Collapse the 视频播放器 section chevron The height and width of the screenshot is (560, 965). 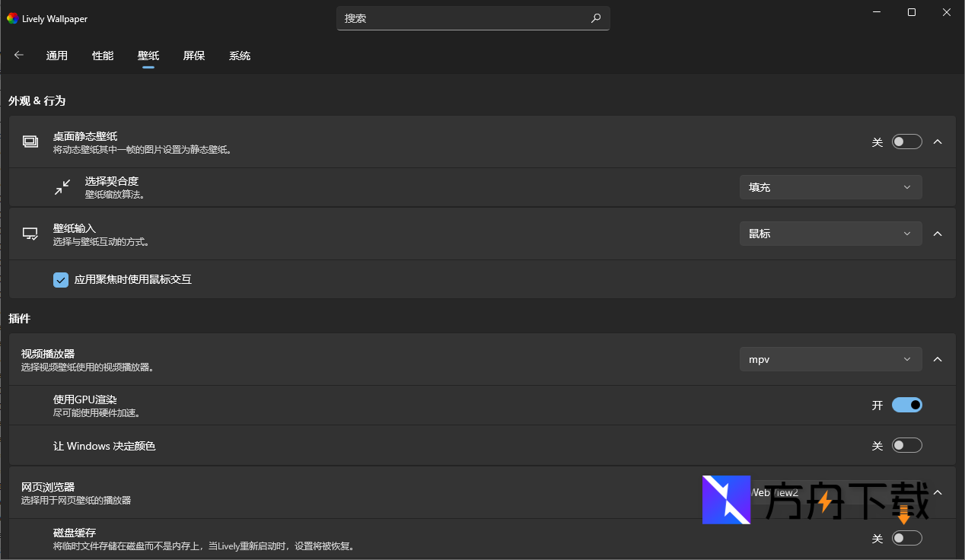pyautogui.click(x=938, y=359)
